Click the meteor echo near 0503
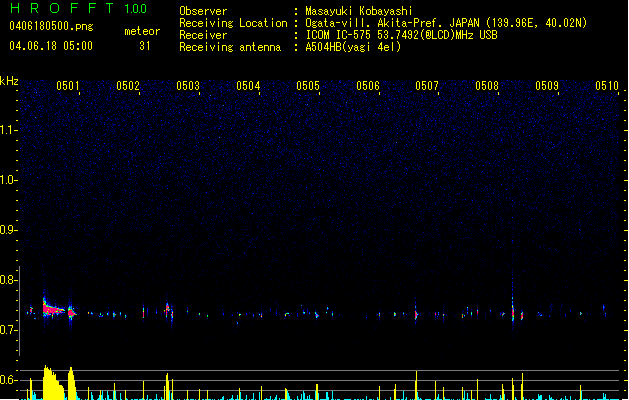 point(168,311)
